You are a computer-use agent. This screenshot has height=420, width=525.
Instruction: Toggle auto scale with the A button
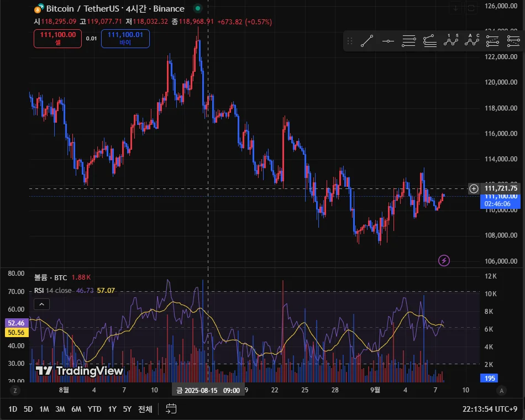pyautogui.click(x=501, y=390)
